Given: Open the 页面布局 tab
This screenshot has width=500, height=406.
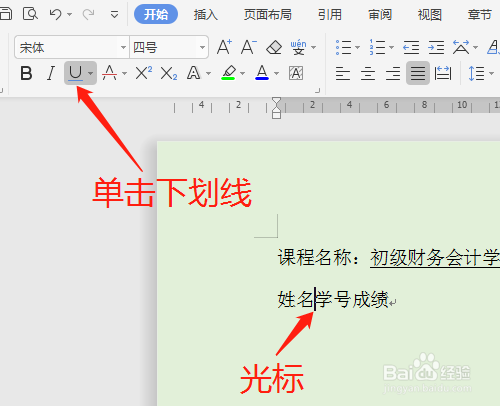Looking at the screenshot, I should coord(268,15).
